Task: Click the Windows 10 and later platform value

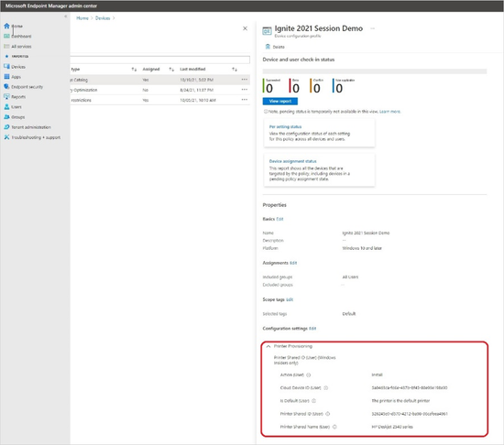Action: [362, 248]
